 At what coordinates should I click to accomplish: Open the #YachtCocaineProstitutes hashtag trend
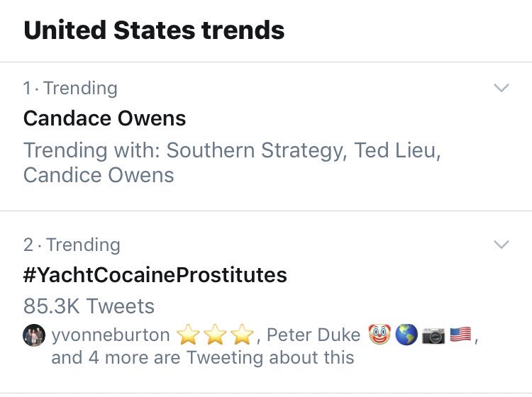pyautogui.click(x=155, y=274)
